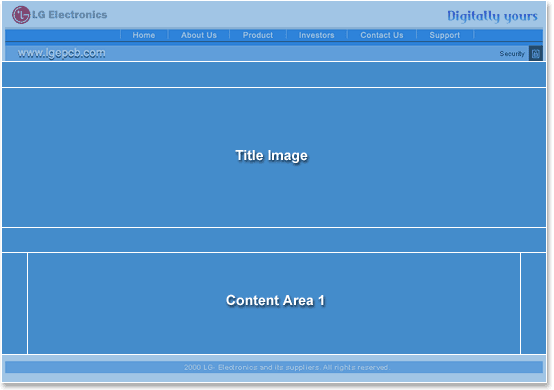Click the narrow column right of Content Area 1

tap(534, 303)
